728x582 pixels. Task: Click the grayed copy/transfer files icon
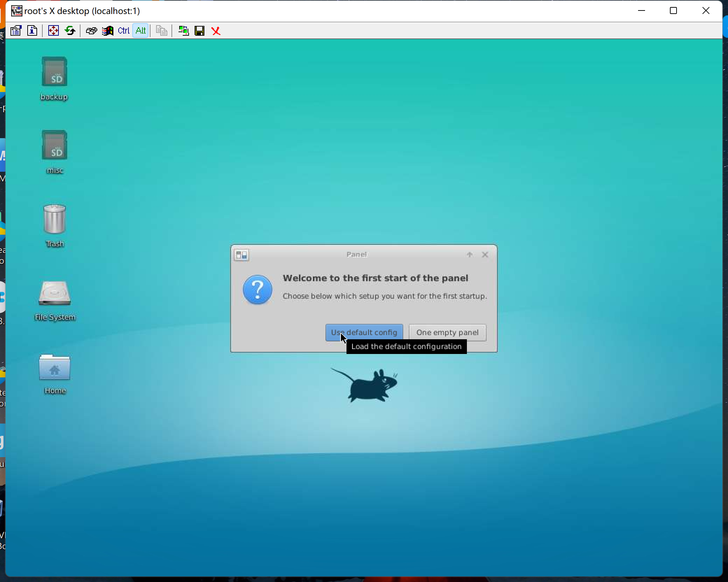(161, 31)
